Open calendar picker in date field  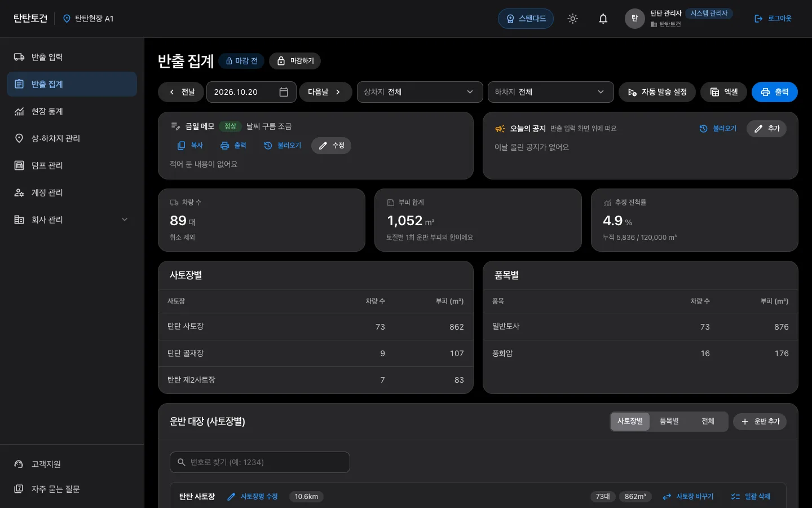click(x=284, y=92)
